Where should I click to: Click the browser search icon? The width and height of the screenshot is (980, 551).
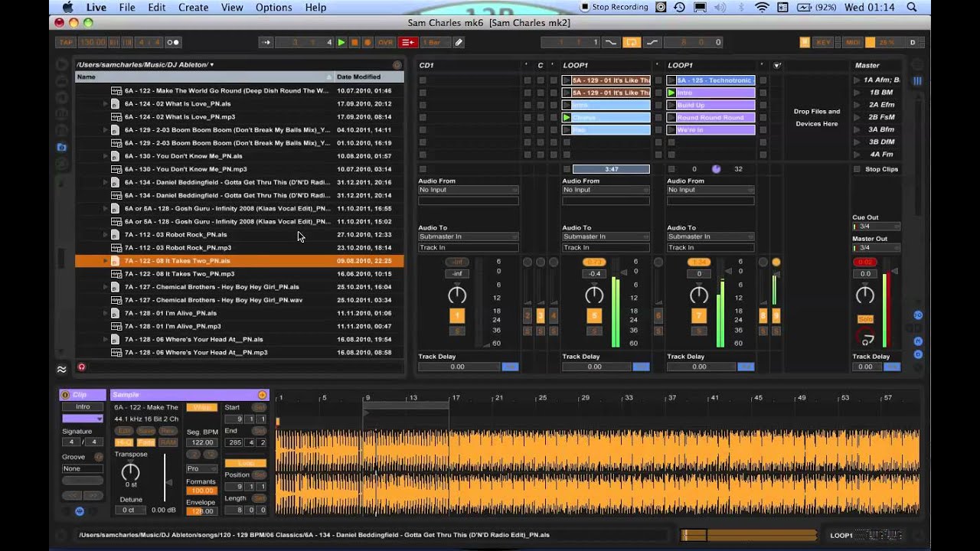[x=397, y=65]
